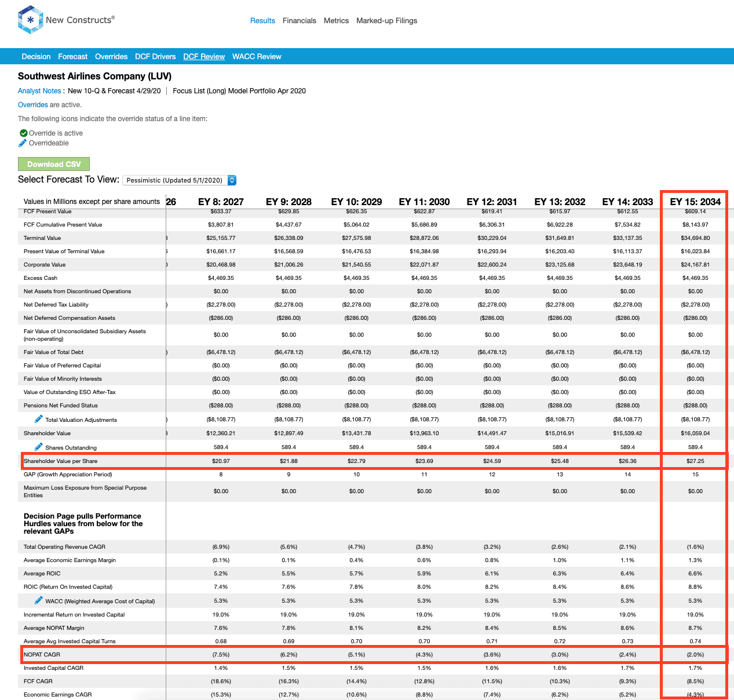
Task: Switch to the DCF Review tab
Action: point(204,57)
